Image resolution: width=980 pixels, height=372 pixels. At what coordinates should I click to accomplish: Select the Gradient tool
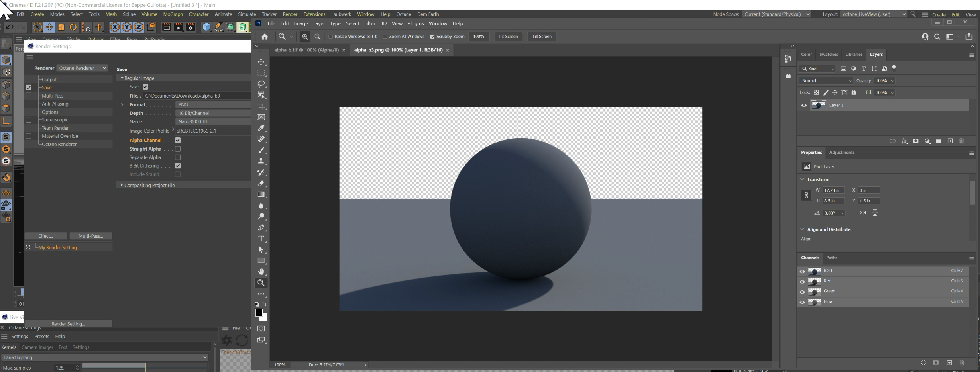[261, 194]
